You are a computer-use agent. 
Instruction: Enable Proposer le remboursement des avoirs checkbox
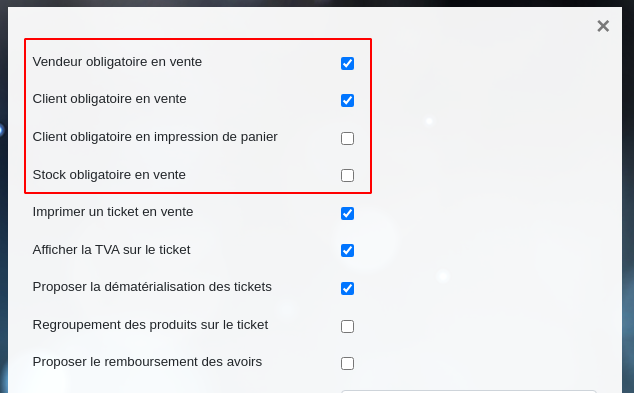pos(347,363)
